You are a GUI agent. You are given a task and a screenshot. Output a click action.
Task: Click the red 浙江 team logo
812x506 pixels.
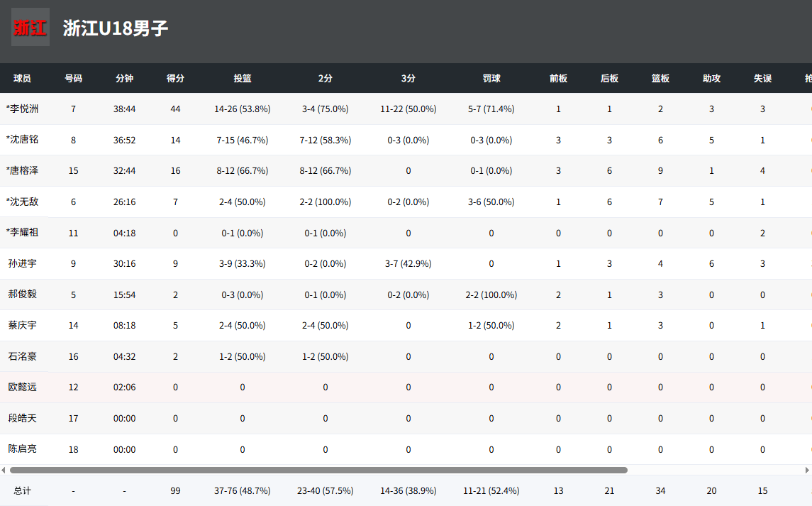coord(30,27)
